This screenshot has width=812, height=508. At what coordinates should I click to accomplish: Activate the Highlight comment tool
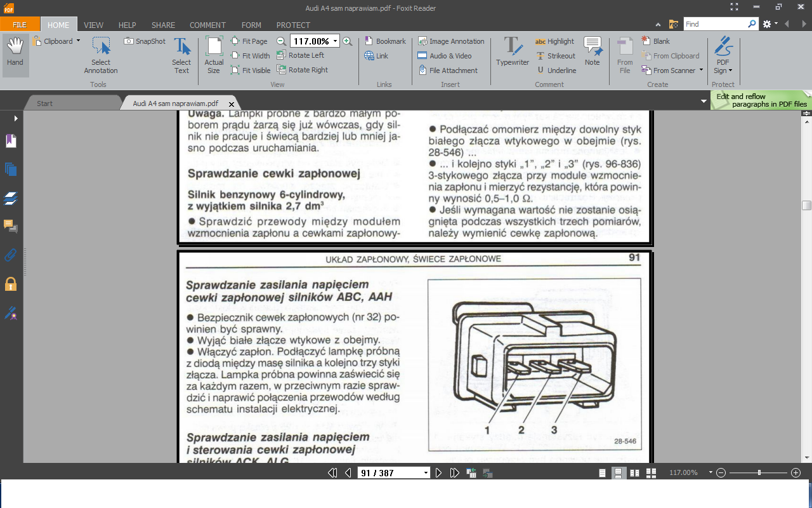(x=554, y=41)
